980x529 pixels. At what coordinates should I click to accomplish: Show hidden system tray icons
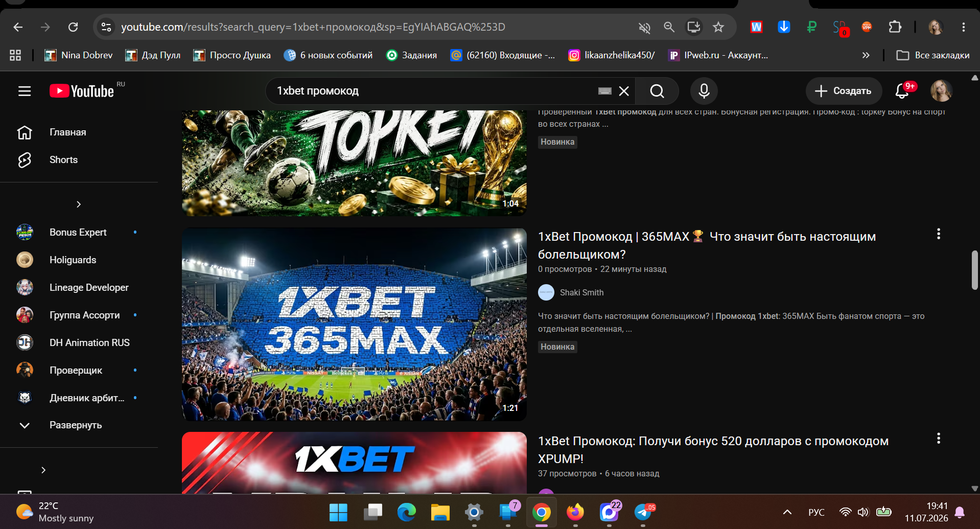coord(787,512)
